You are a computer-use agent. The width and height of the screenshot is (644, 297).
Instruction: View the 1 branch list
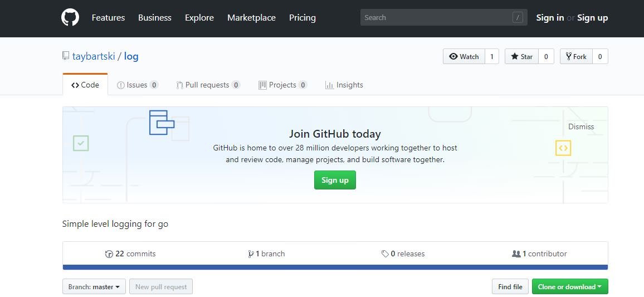266,254
